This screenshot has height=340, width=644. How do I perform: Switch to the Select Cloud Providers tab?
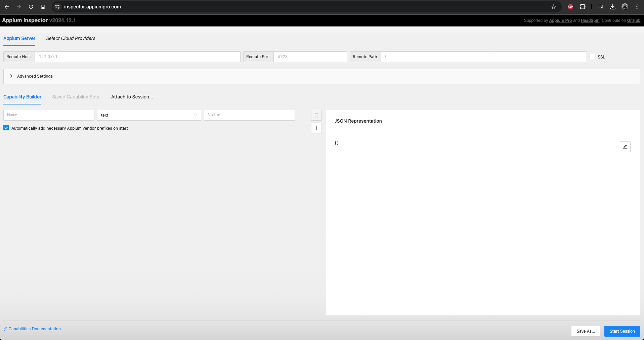(x=71, y=38)
